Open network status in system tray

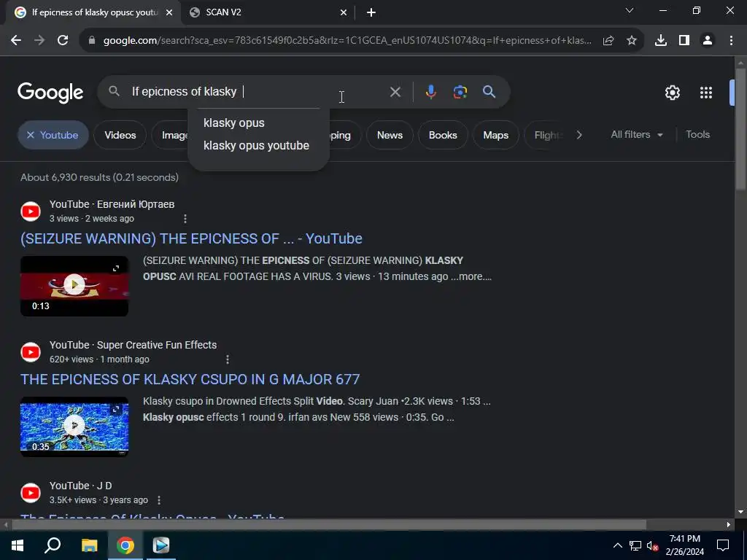pyautogui.click(x=635, y=545)
